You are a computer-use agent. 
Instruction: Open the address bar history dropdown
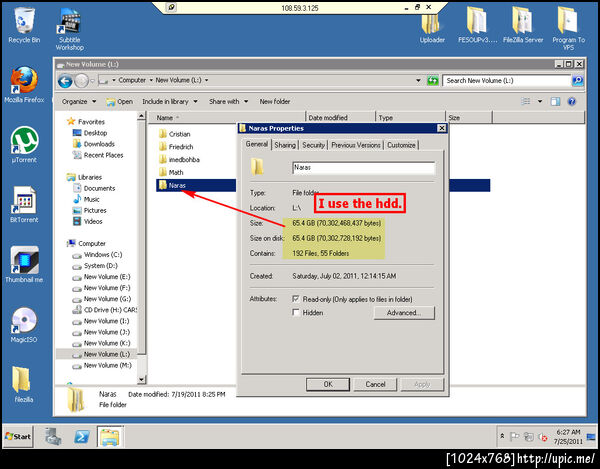point(418,80)
